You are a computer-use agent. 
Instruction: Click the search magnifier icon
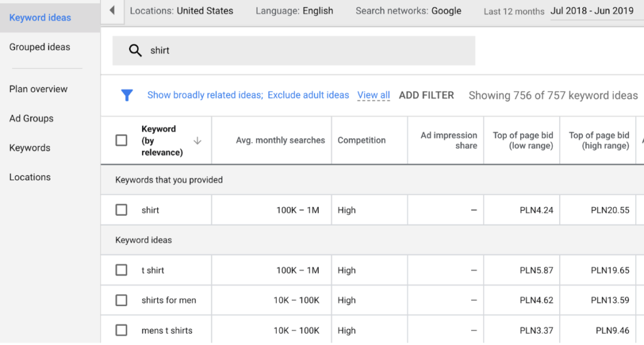tap(135, 50)
